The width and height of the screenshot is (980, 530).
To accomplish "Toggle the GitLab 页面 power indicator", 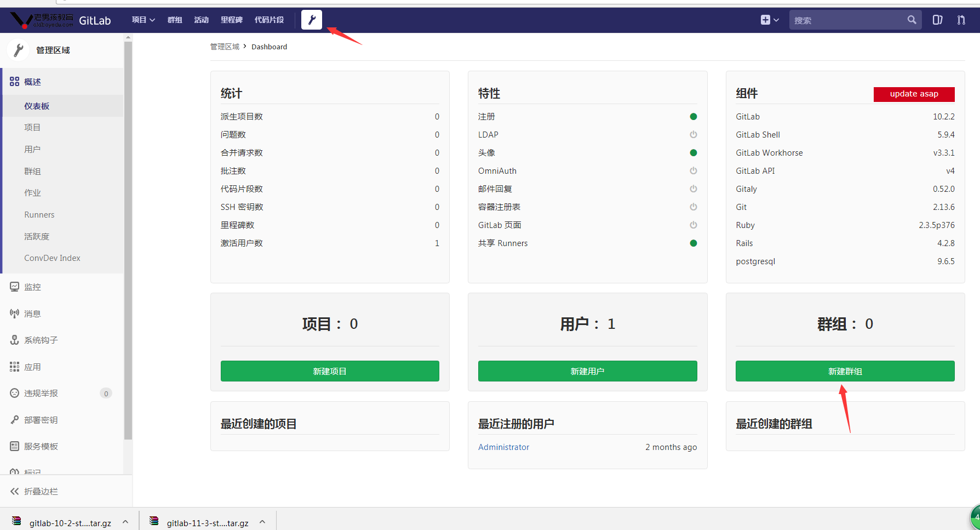I will [x=693, y=225].
